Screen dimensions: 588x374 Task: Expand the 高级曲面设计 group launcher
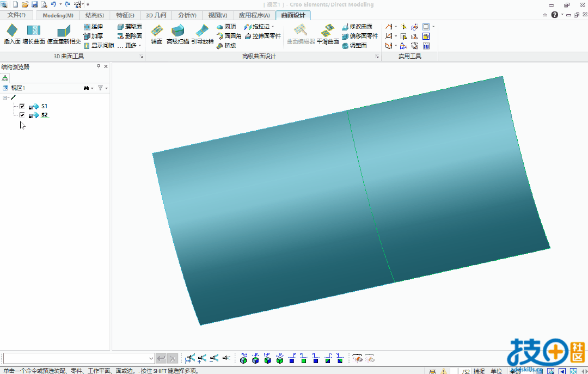377,57
